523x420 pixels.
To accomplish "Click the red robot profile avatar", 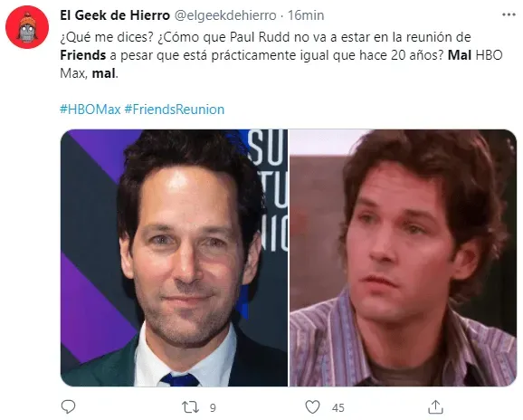I will point(27,27).
